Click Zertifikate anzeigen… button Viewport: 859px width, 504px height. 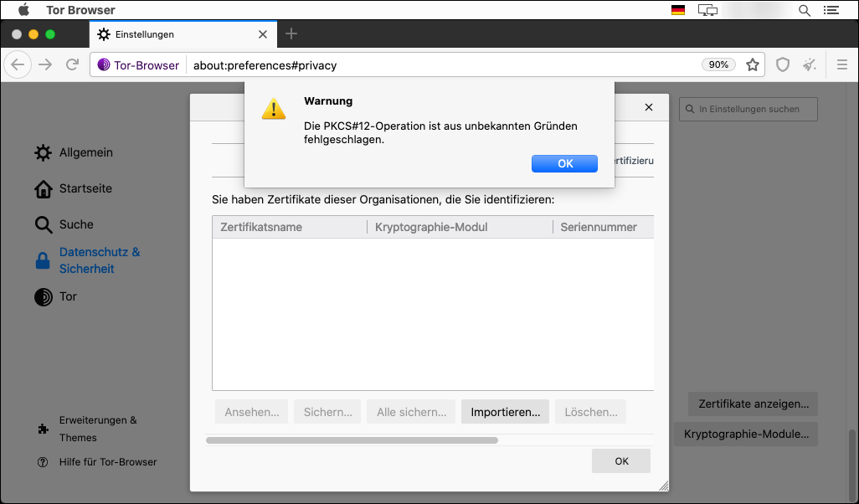point(754,404)
